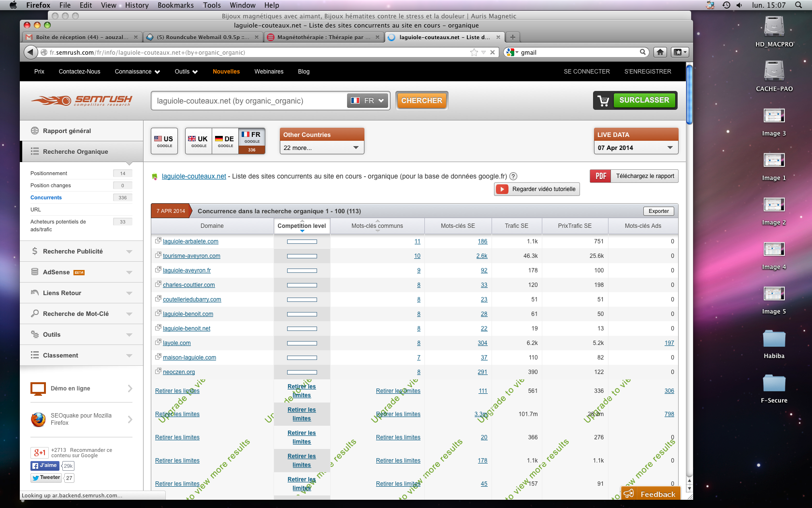812x508 pixels.
Task: Click the Time Machine menu bar icon
Action: click(726, 5)
